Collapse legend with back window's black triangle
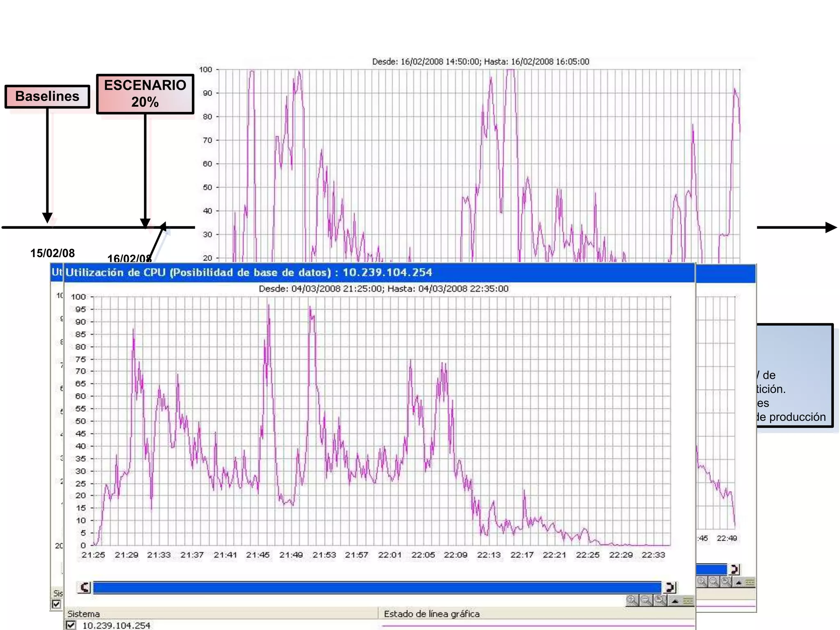The height and width of the screenshot is (630, 840). [x=739, y=582]
